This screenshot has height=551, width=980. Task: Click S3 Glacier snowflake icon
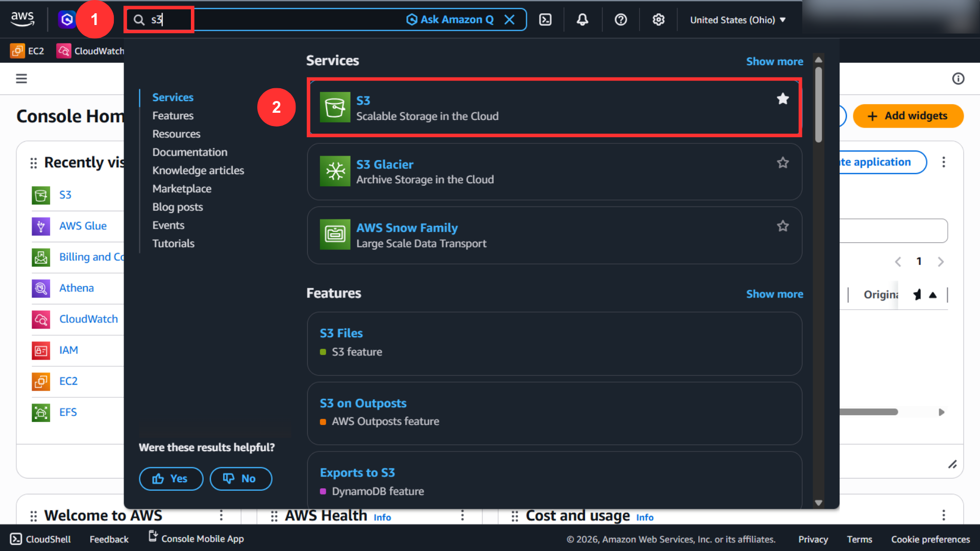pos(335,171)
